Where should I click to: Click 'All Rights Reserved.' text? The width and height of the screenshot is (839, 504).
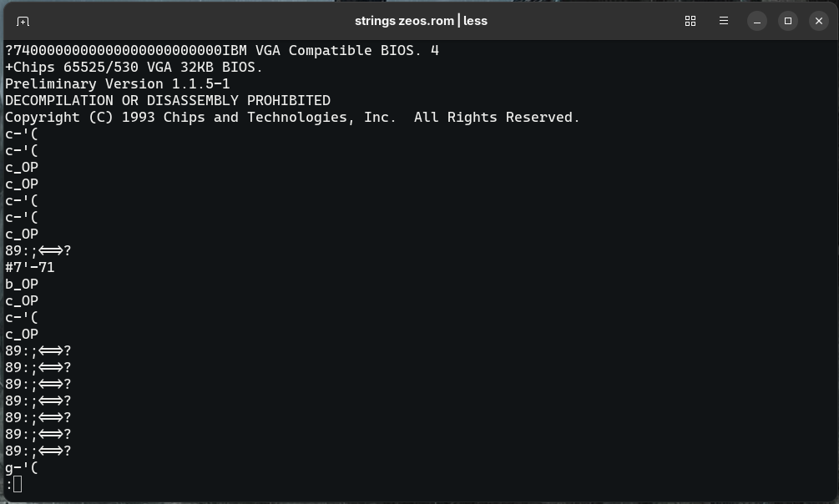[497, 117]
